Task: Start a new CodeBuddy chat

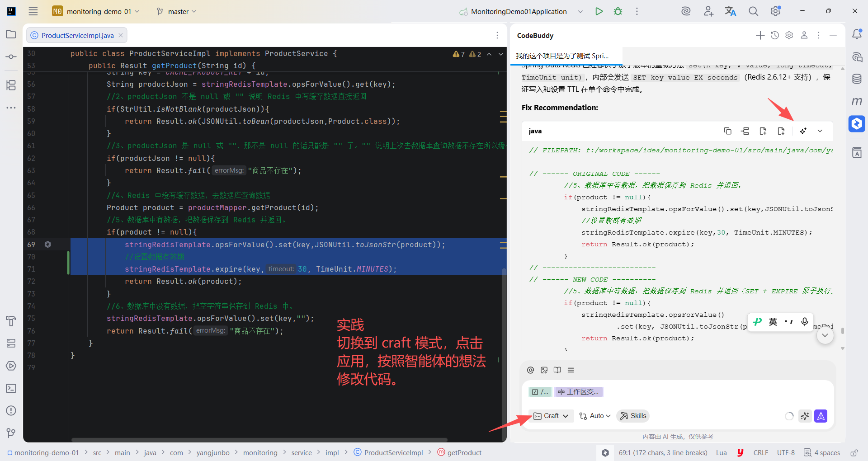Action: pyautogui.click(x=760, y=35)
